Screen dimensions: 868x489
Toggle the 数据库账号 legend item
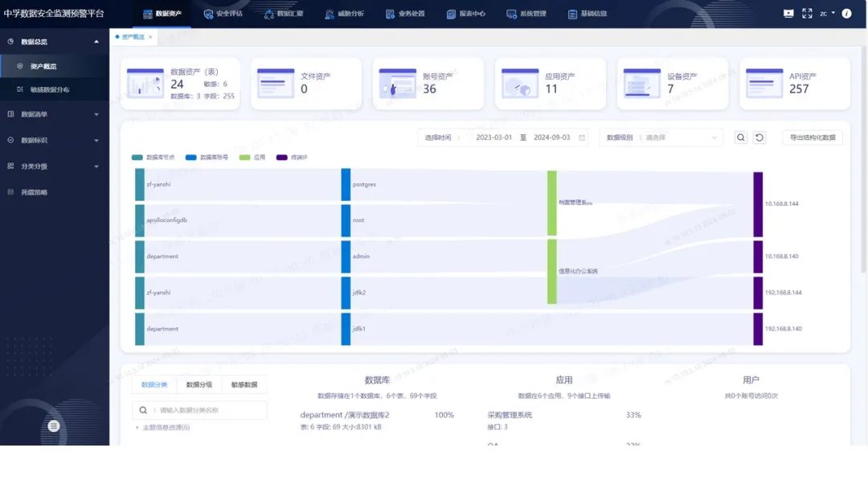(207, 158)
